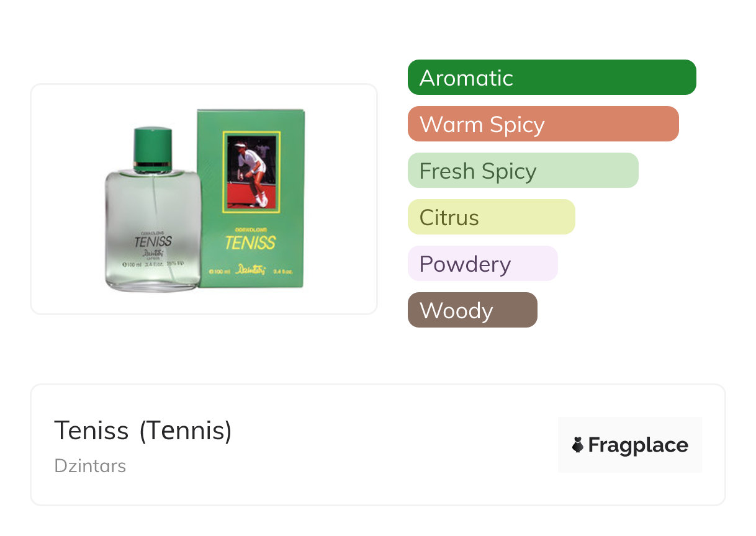Click the TENISS label on the bottle

coord(153,241)
